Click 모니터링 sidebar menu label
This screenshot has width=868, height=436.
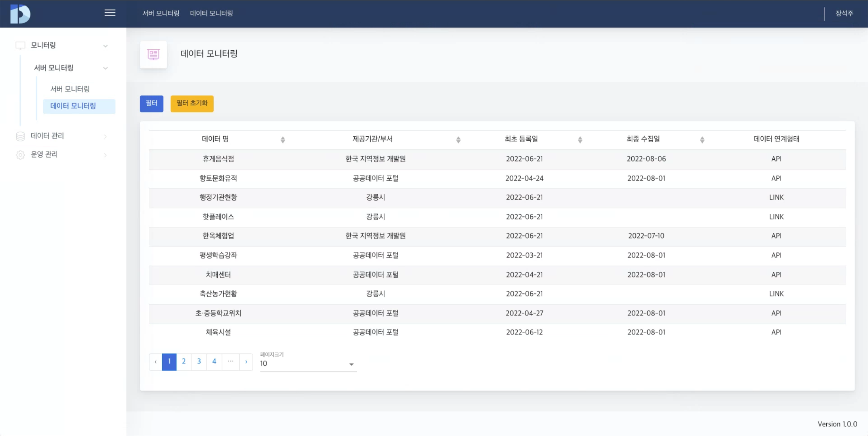[43, 45]
